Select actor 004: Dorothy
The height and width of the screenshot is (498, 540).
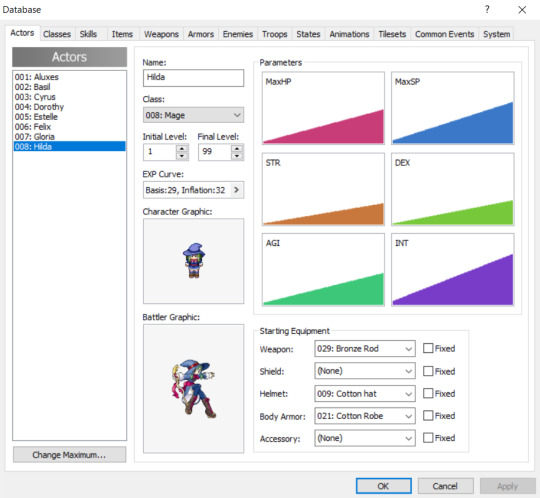pyautogui.click(x=69, y=107)
